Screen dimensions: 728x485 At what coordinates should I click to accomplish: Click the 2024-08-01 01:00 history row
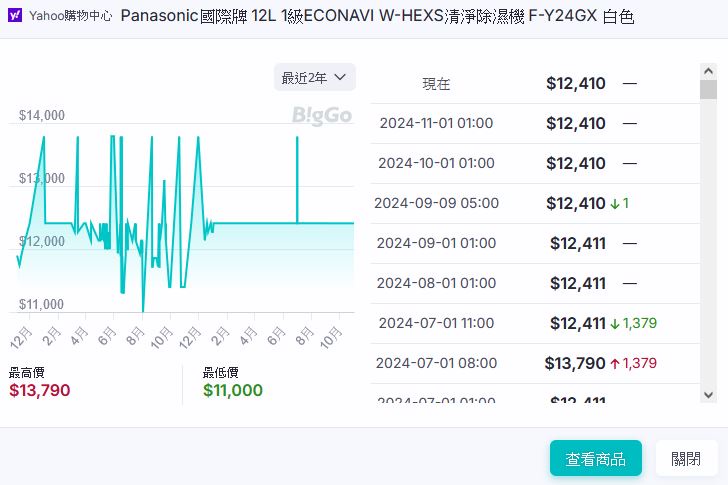click(x=535, y=283)
